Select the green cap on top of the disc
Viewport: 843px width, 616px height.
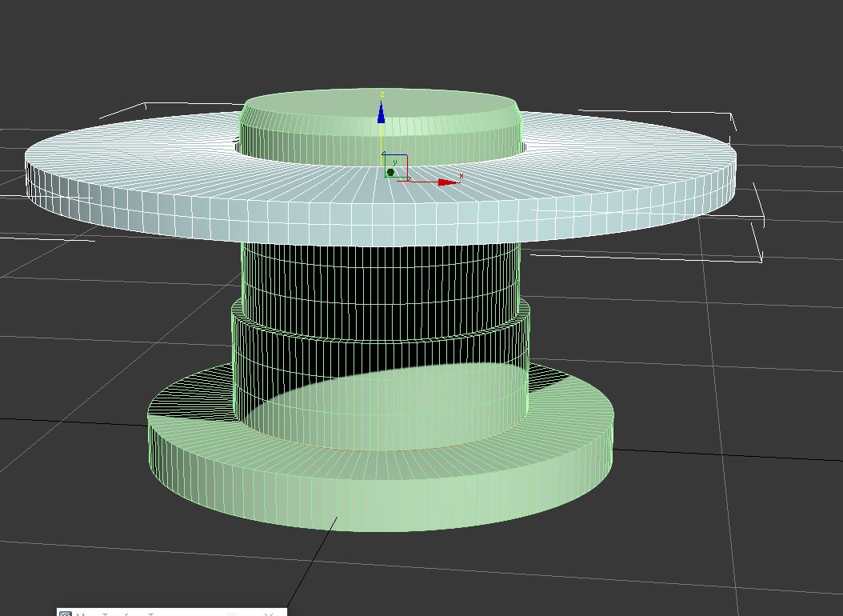pos(382,126)
